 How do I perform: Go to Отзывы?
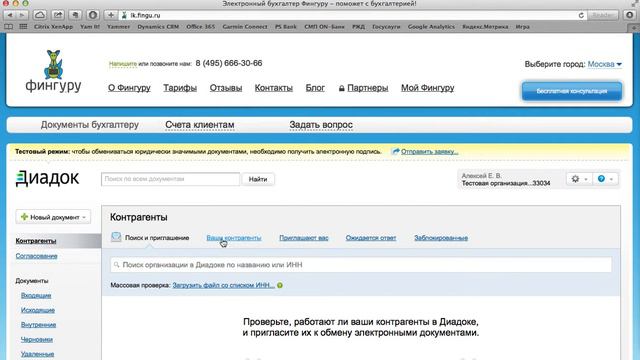point(226,88)
